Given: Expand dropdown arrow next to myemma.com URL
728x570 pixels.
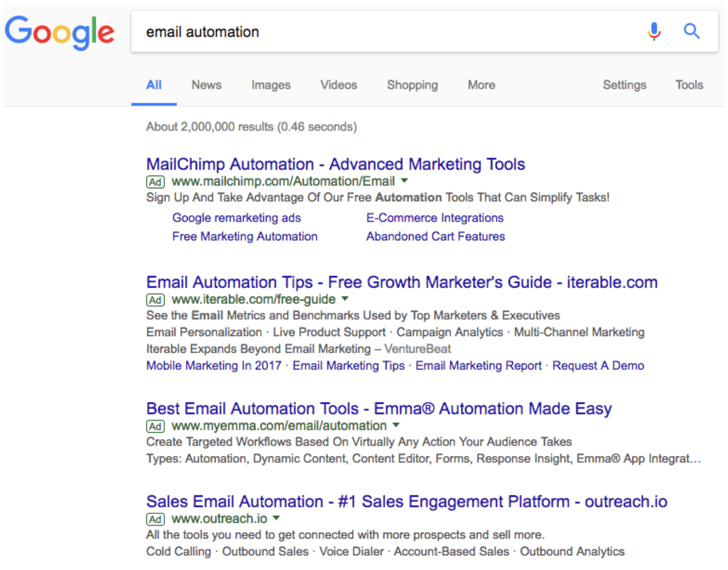Looking at the screenshot, I should coord(396,425).
